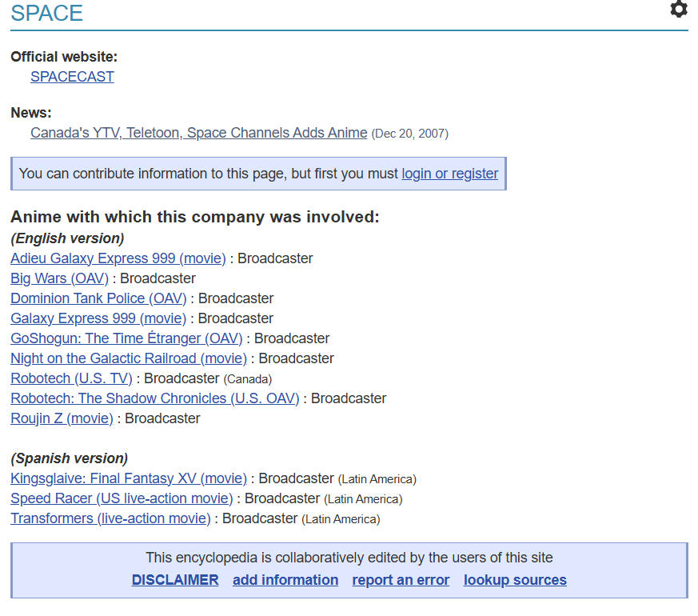The image size is (698, 616).
Task: Click the settings gear icon
Action: tap(678, 10)
